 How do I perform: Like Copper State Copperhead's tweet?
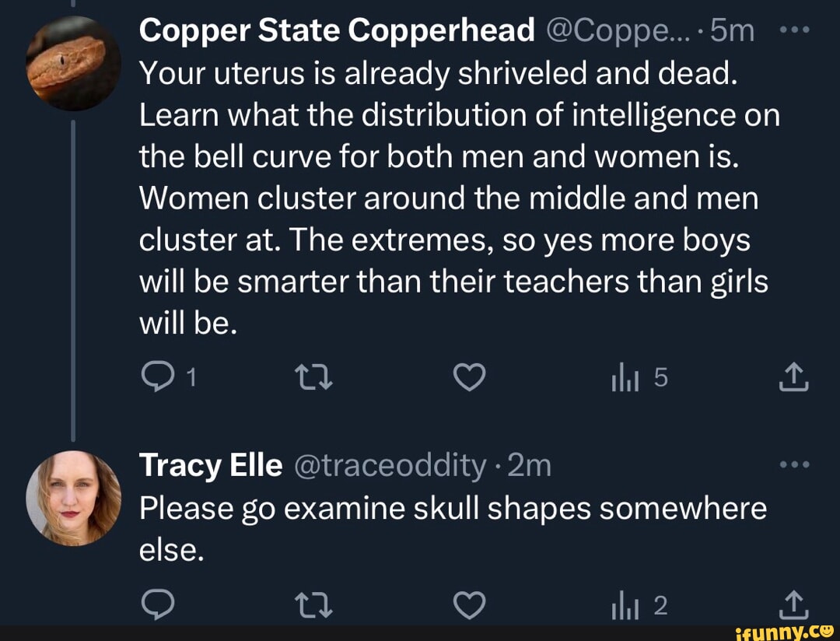tap(468, 377)
